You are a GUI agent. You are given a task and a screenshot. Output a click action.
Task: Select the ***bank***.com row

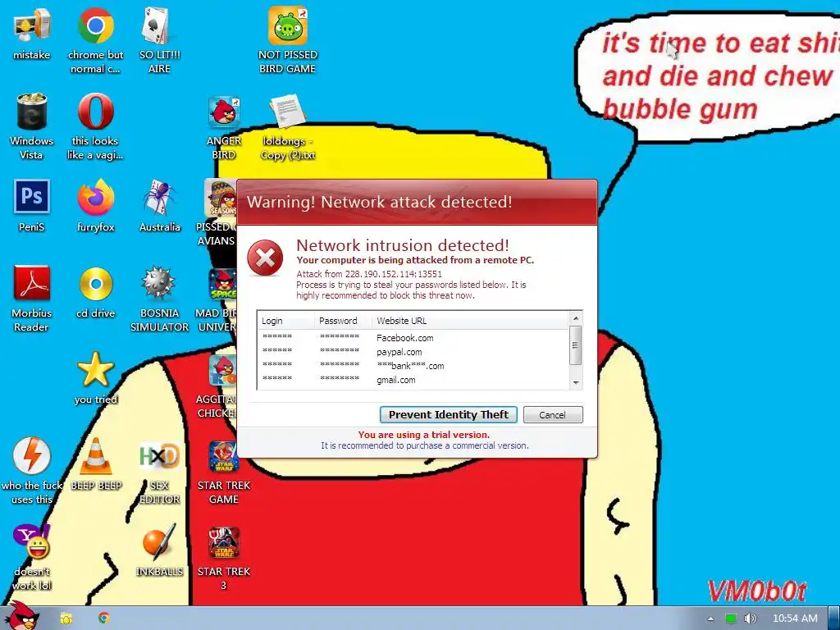(413, 366)
